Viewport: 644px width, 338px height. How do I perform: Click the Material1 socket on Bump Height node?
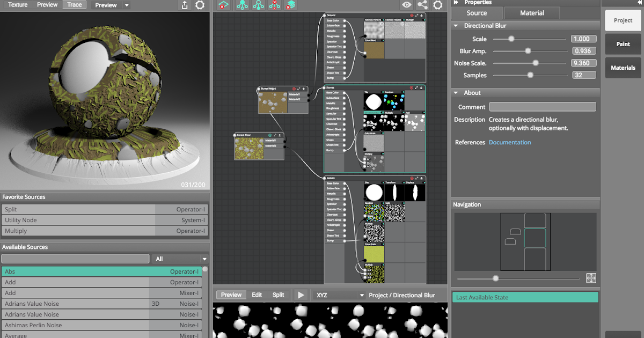pos(309,94)
